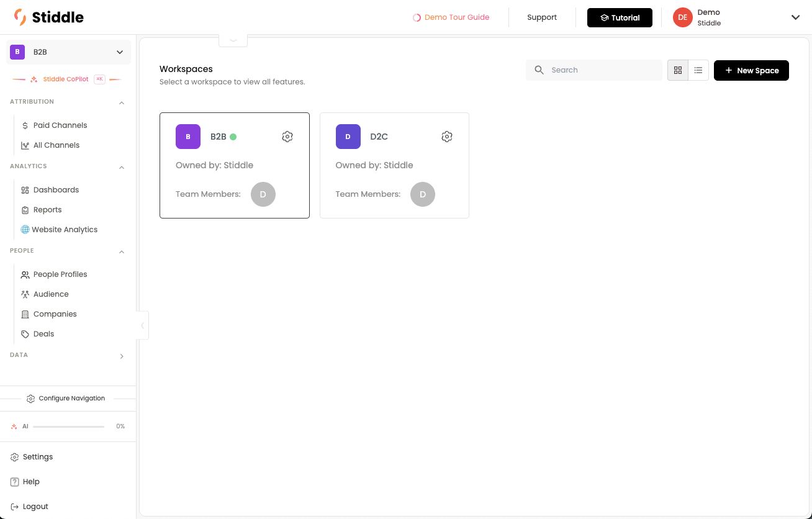The width and height of the screenshot is (812, 519).
Task: Click the Configure Navigation gear icon
Action: (30, 399)
